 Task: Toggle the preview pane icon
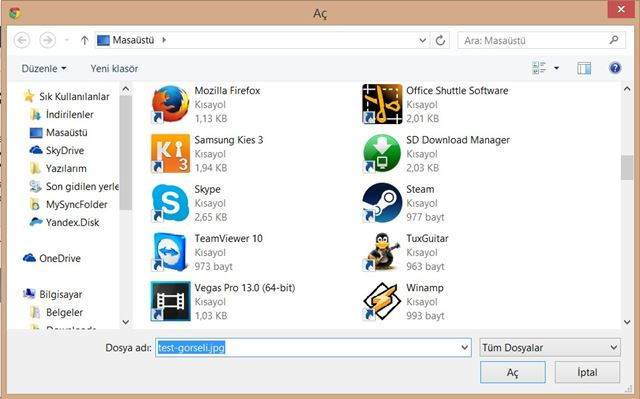coord(584,68)
